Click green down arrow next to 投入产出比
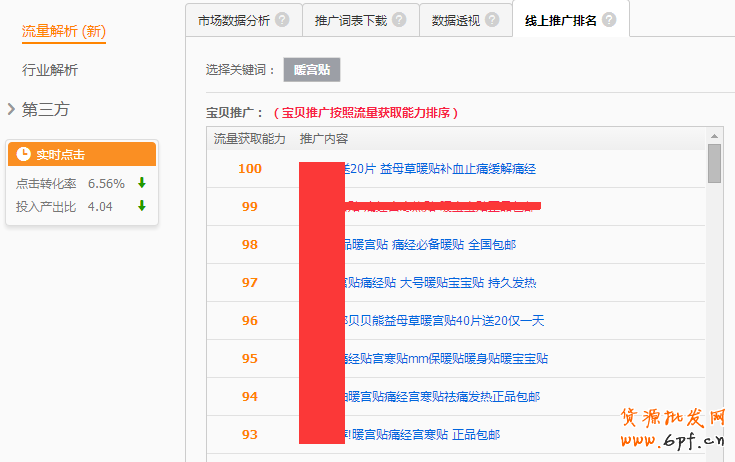 coord(142,206)
